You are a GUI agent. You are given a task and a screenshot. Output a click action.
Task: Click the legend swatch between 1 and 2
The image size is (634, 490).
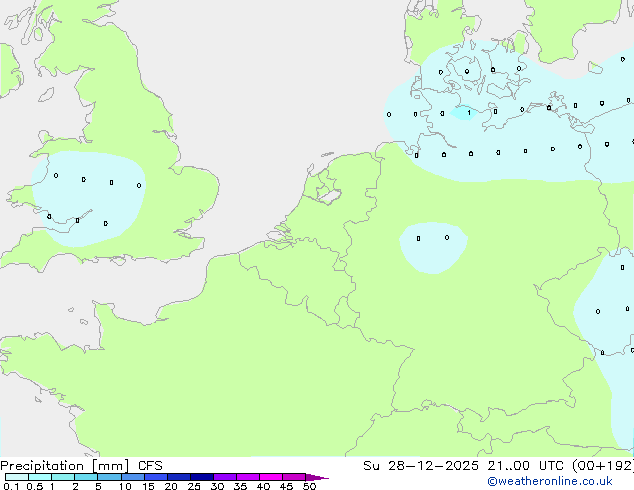click(x=63, y=477)
